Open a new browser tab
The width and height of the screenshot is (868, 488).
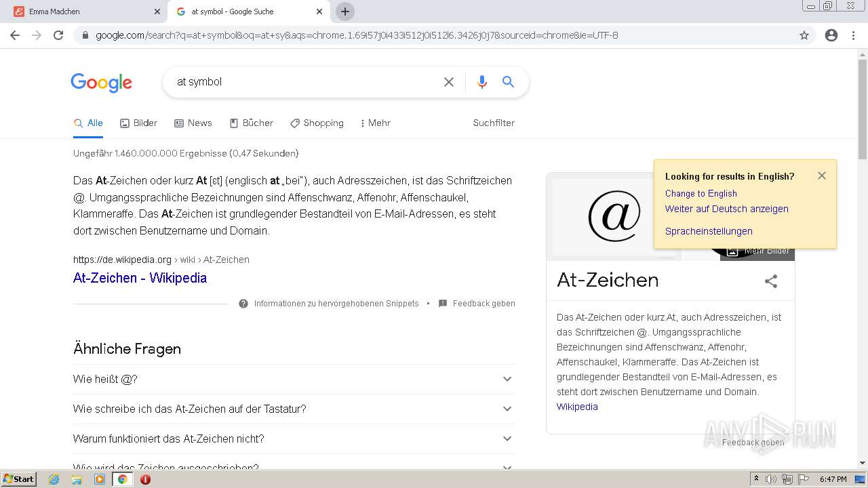pos(345,12)
